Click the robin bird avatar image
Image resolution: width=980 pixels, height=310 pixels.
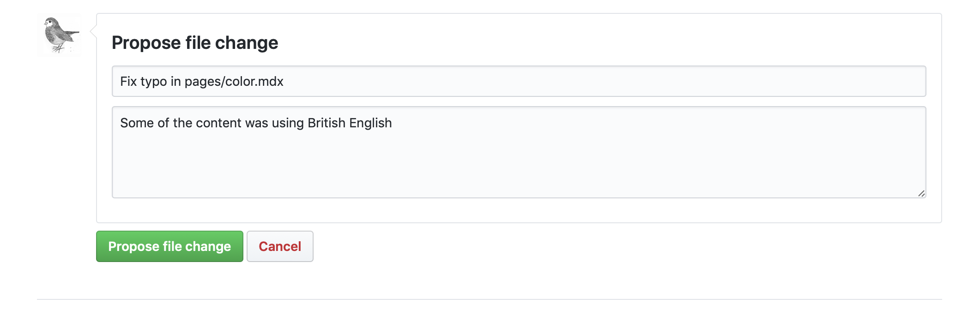(59, 35)
